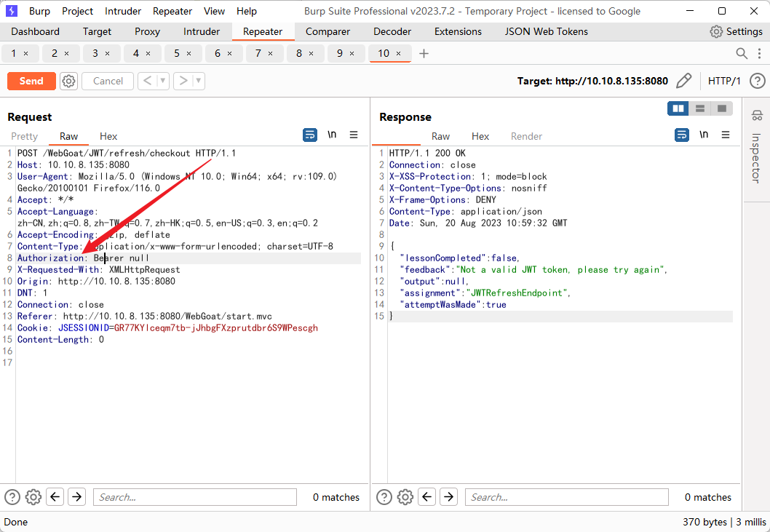Go to previous match in Request search
The image size is (770, 532).
point(55,497)
